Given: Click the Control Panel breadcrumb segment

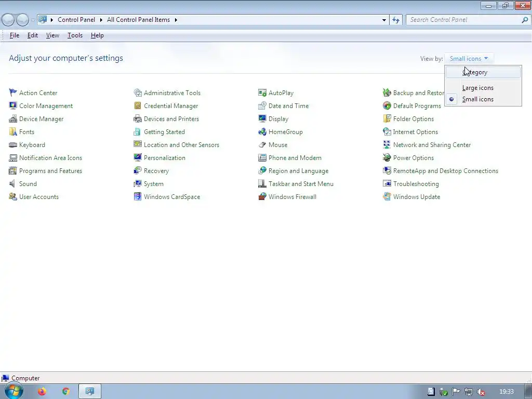Looking at the screenshot, I should click(x=76, y=20).
